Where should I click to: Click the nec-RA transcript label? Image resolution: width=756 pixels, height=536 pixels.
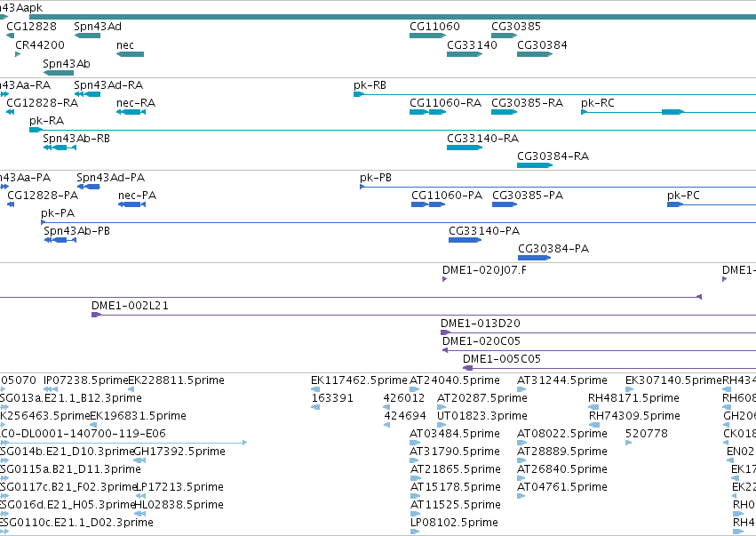pyautogui.click(x=136, y=103)
